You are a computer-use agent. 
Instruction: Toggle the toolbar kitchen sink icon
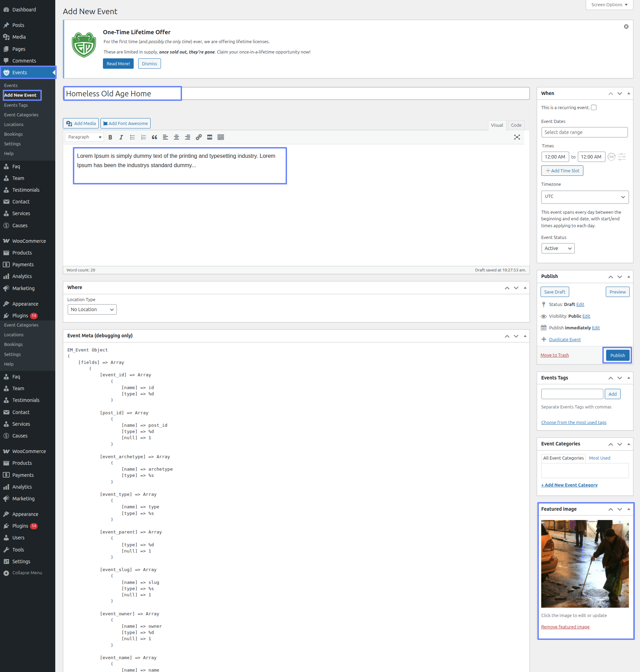click(221, 137)
